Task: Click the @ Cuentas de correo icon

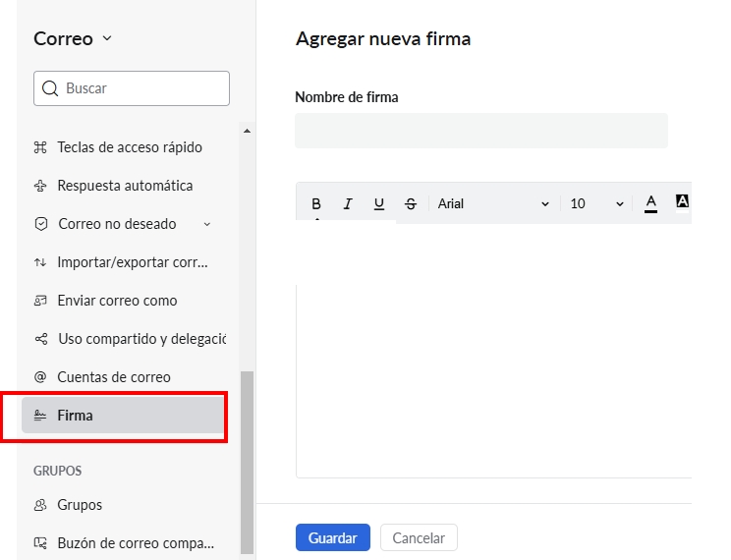Action: coord(40,376)
